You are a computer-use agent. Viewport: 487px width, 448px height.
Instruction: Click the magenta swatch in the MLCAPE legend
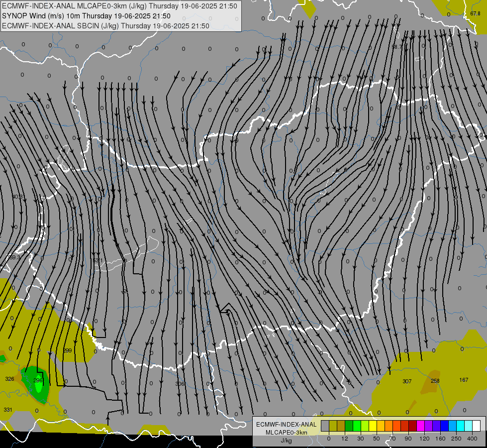point(420,426)
